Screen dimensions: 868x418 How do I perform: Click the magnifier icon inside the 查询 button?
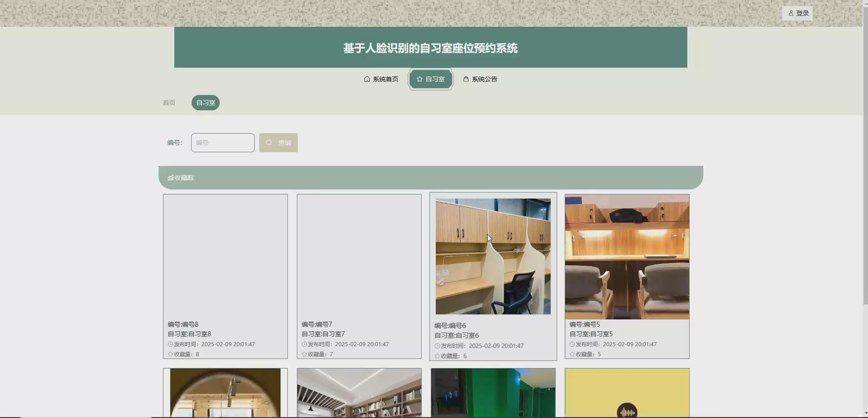click(x=269, y=142)
